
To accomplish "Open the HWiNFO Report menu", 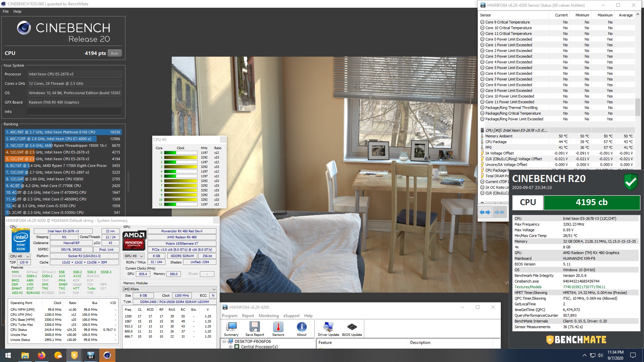I will point(248,316).
